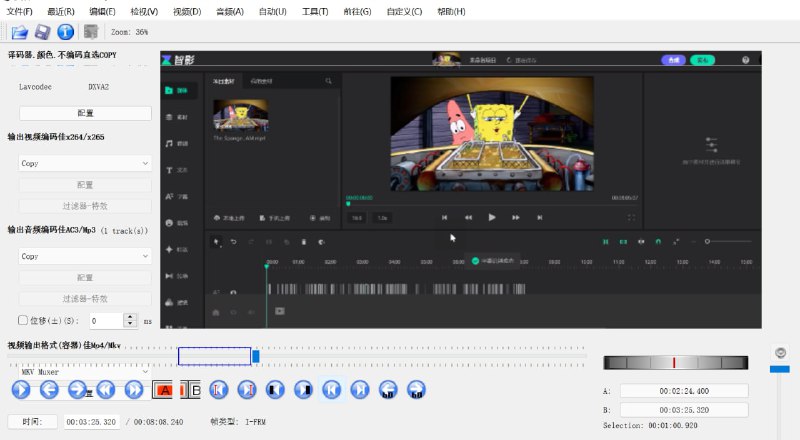Click the video encoder 配置 button
This screenshot has width=800, height=440.
pos(85,185)
